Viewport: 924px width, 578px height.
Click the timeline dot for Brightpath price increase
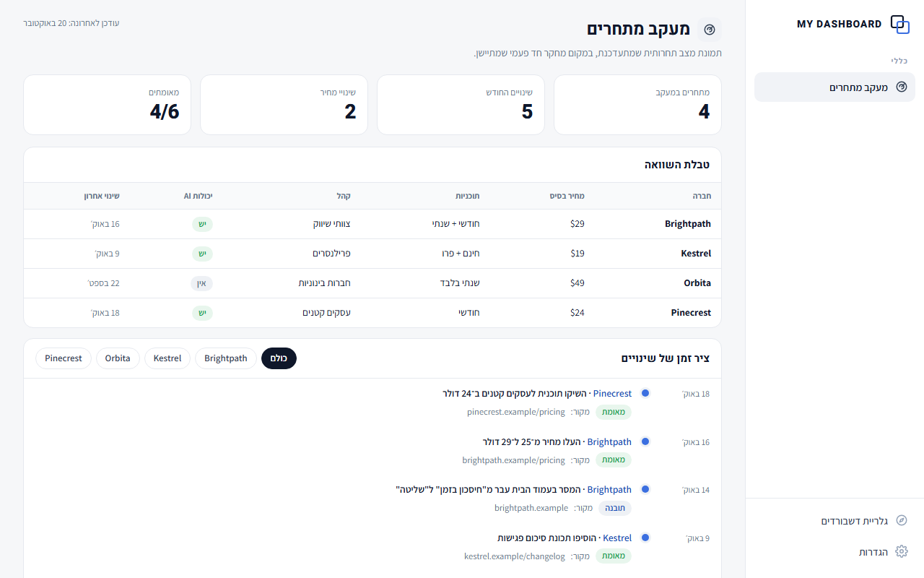(x=645, y=441)
